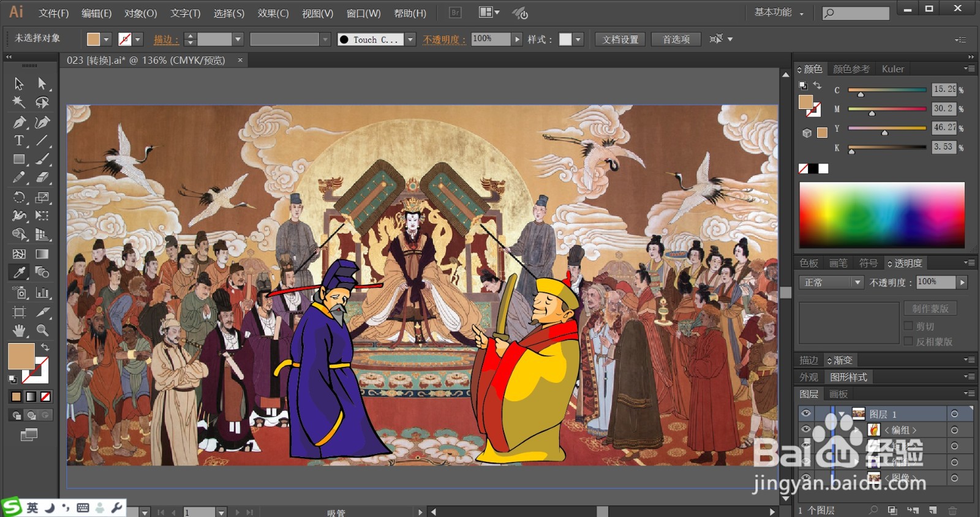Click the 文档设置 button
Screen dimensions: 980x517
click(x=620, y=39)
